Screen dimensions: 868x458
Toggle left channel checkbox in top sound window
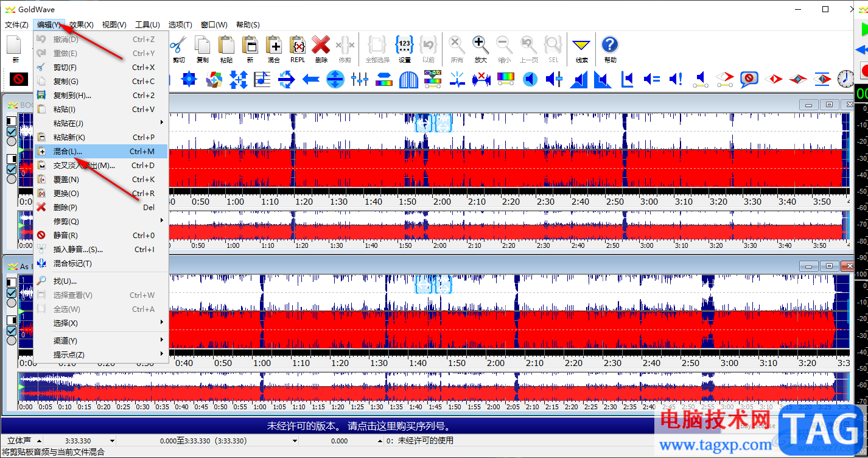pos(12,131)
